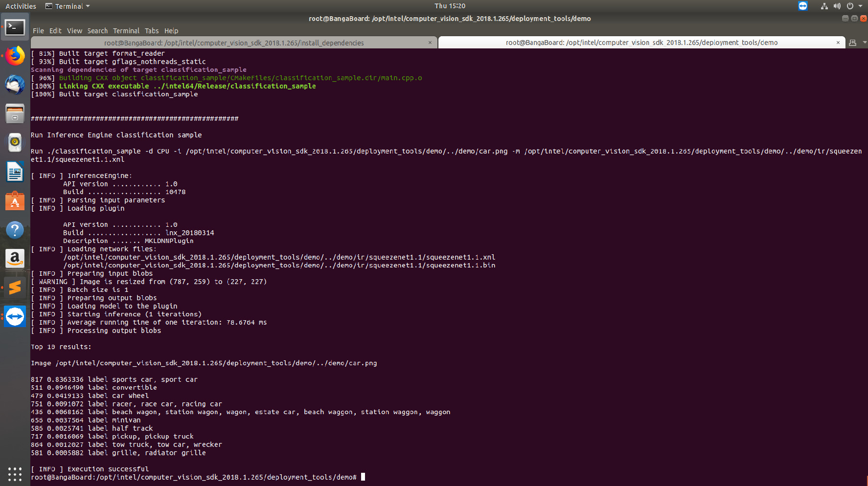Image resolution: width=868 pixels, height=486 pixels.
Task: Click the 'Execution successful' line
Action: pyautogui.click(x=90, y=469)
